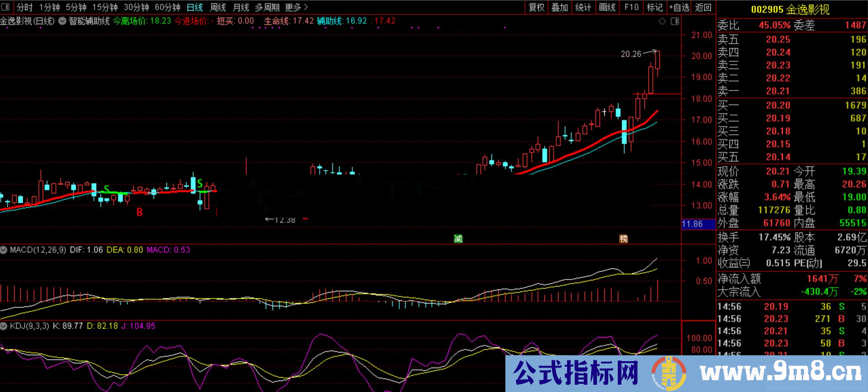Switch to the 月线 monthly tab

241,7
